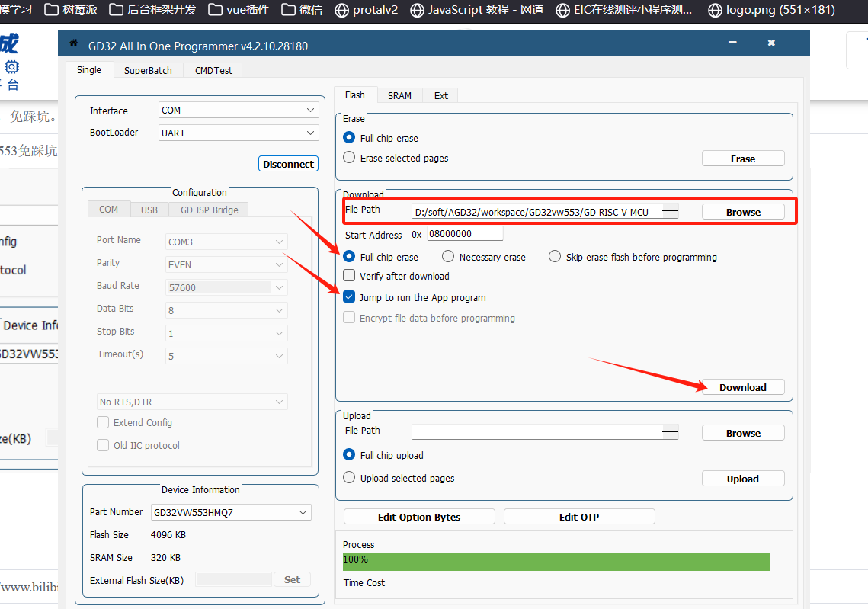The image size is (868, 609).
Task: Click the green 100% progress bar
Action: 556,562
